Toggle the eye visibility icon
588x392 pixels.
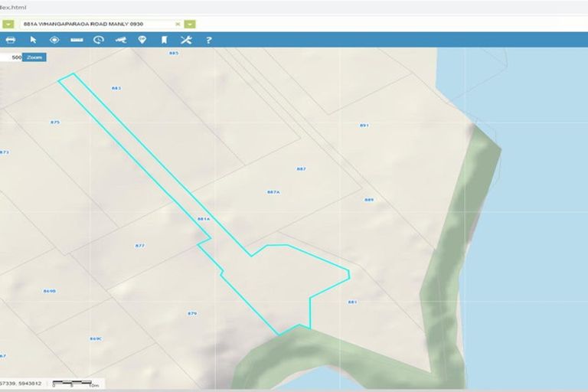tap(54, 40)
